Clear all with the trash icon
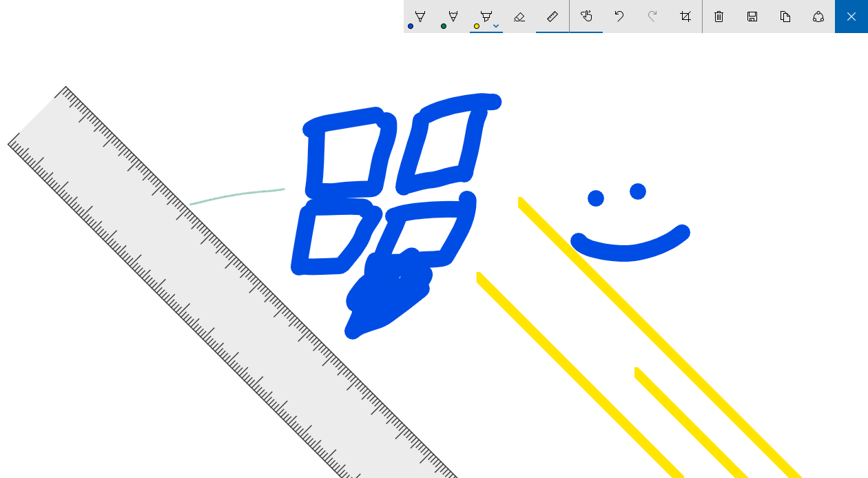Screen dimensions: 868x478 (719, 17)
